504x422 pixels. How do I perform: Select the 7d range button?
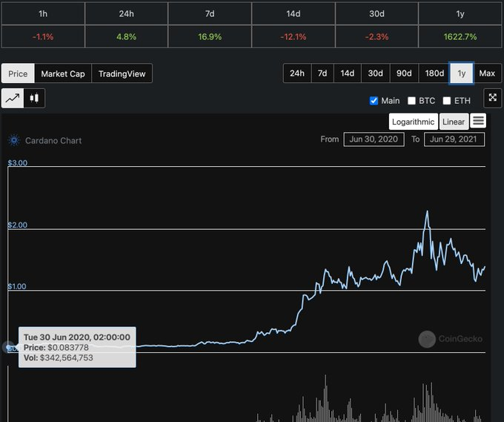[322, 73]
